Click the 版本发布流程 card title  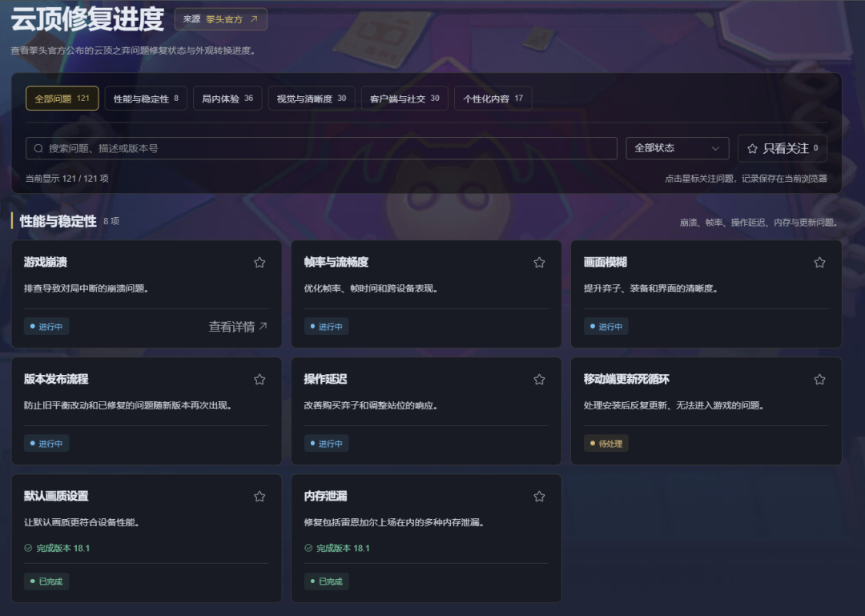[56, 379]
